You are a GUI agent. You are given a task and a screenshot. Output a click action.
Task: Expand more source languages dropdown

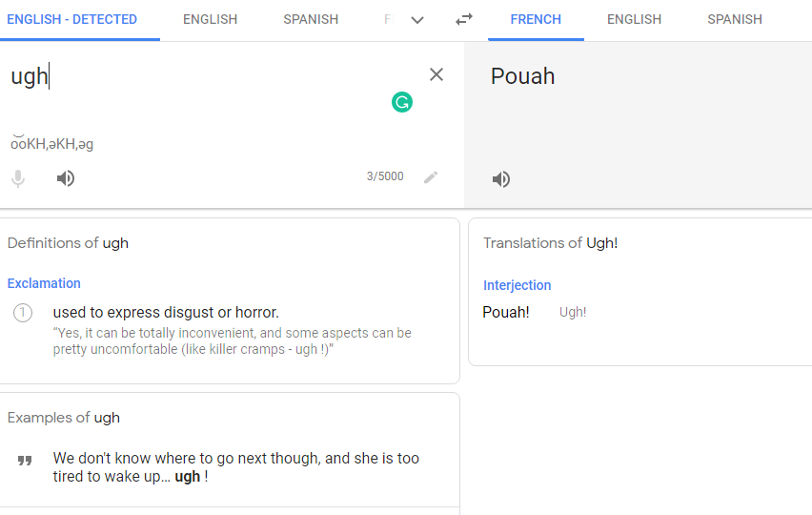pyautogui.click(x=417, y=20)
